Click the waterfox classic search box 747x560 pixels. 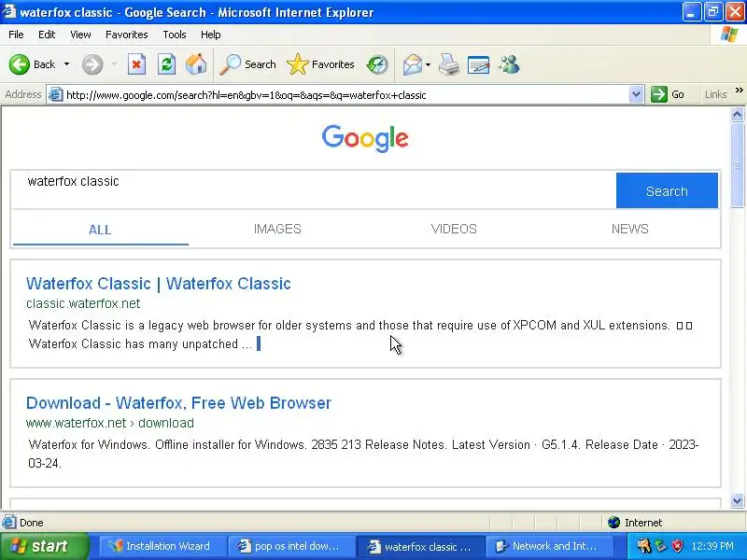(x=314, y=190)
